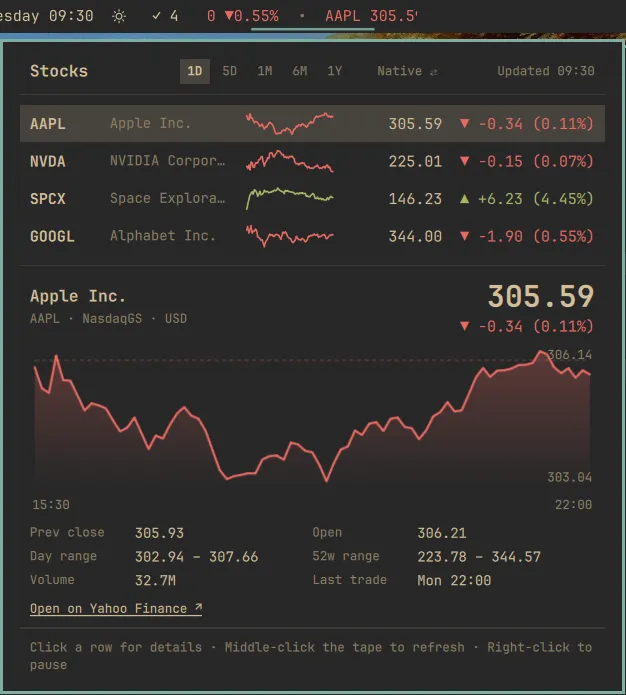Select the GOOGL Alphabet Inc. row

(312, 236)
